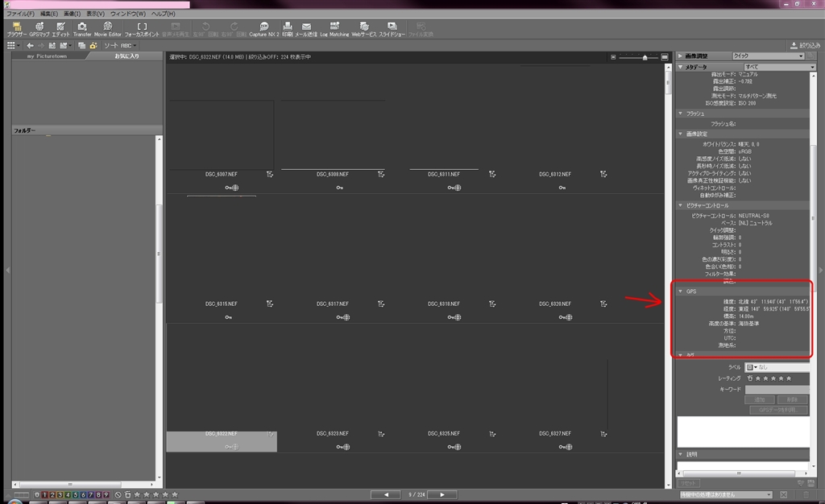Click the label icon beside DSC_6311.NEF
The height and width of the screenshot is (504, 825).
click(x=492, y=174)
